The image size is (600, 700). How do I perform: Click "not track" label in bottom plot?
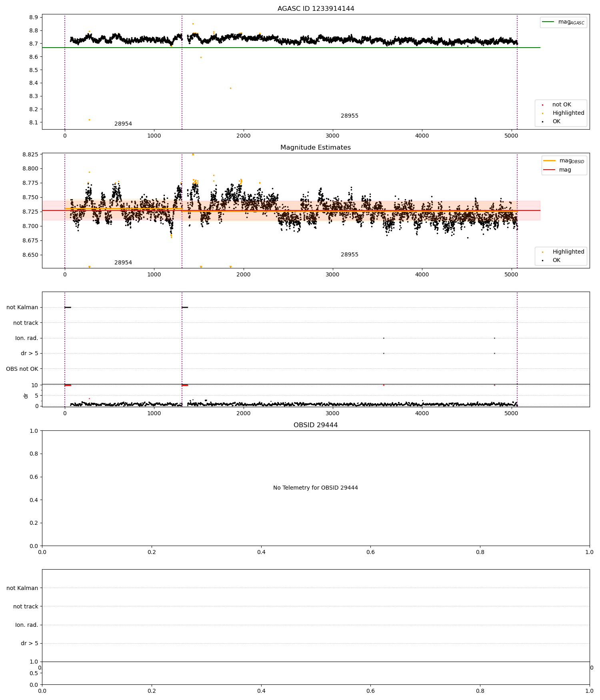pyautogui.click(x=26, y=607)
